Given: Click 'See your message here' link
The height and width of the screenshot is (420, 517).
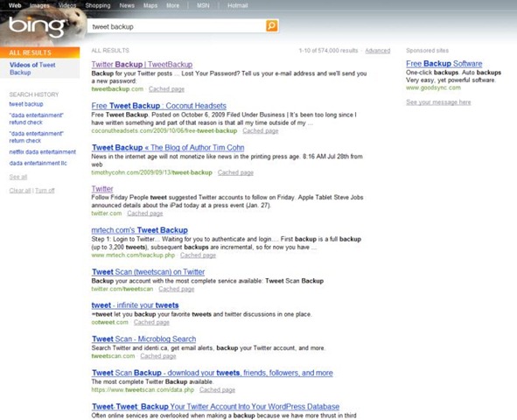Looking at the screenshot, I should (438, 101).
